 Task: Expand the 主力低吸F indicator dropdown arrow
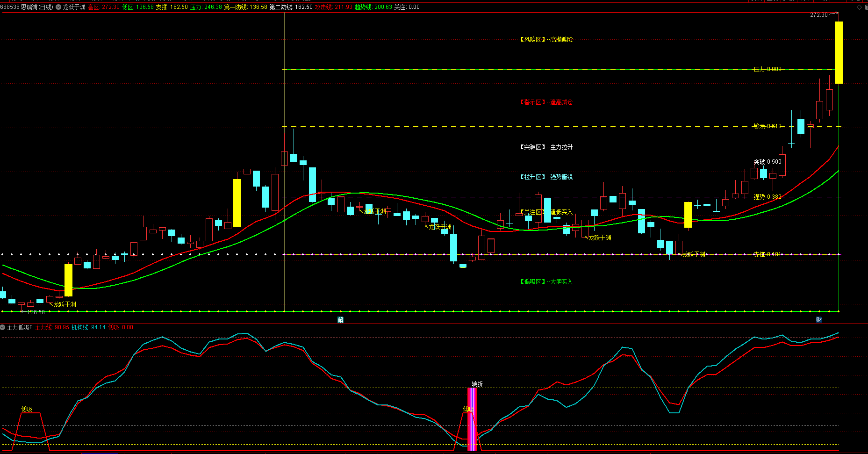[x=3, y=327]
